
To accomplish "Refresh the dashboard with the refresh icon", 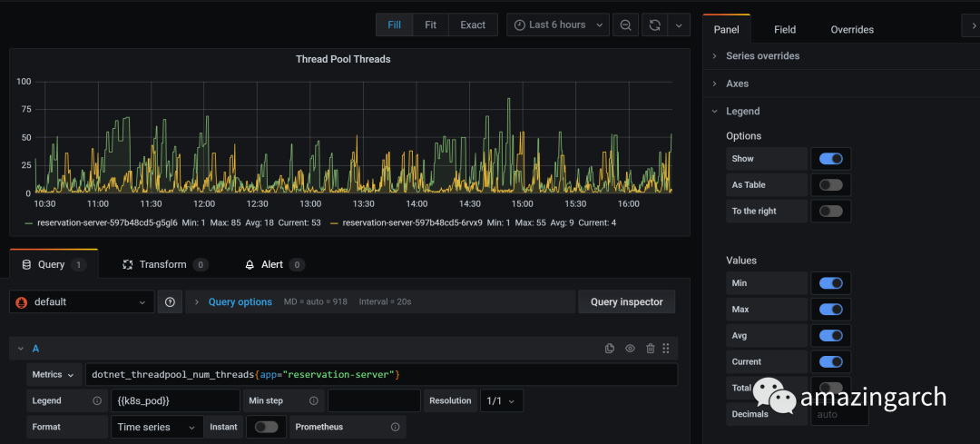I will click(x=654, y=25).
